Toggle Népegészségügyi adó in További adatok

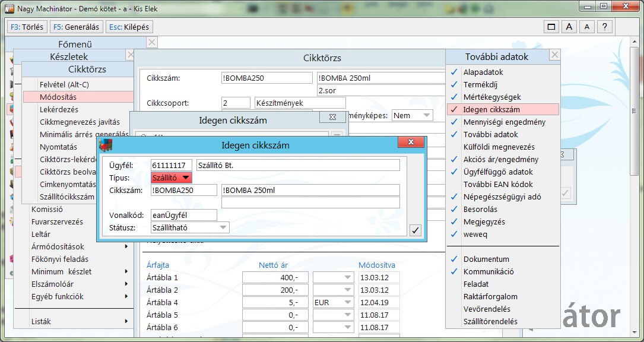[x=502, y=197]
